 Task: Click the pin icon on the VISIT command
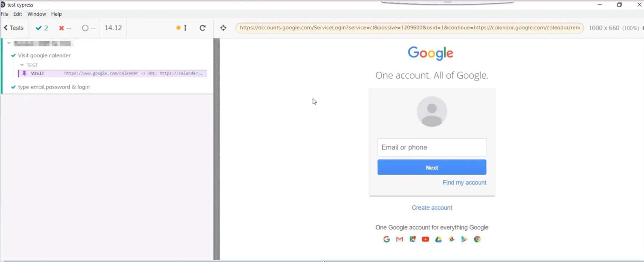(24, 73)
